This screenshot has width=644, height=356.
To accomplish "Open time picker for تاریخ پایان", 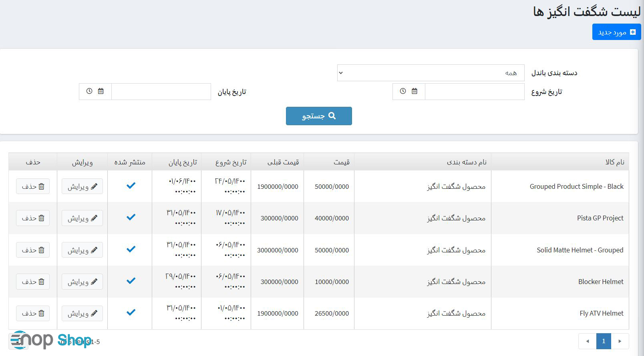I will coord(89,92).
